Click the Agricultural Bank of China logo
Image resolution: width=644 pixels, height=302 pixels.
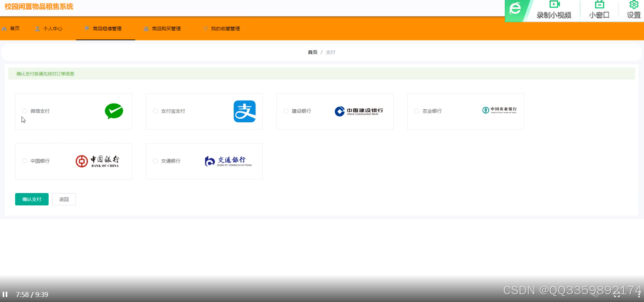(x=499, y=110)
